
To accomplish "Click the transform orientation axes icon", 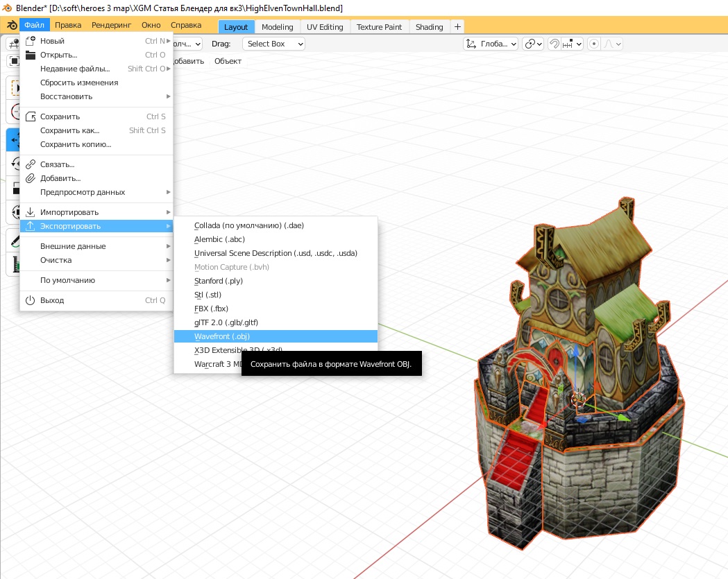I will [x=471, y=44].
